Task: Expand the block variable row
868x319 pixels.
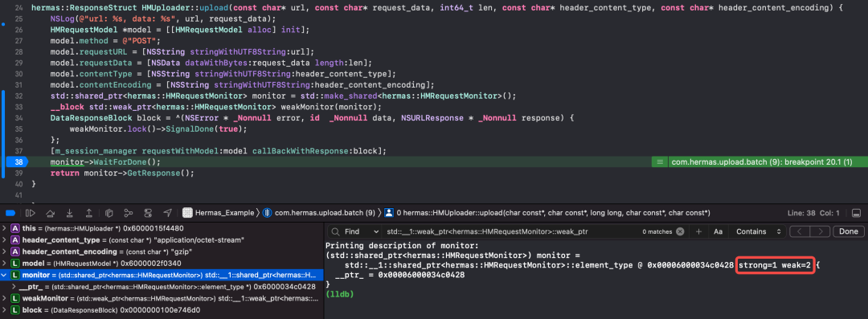Action: [x=5, y=310]
